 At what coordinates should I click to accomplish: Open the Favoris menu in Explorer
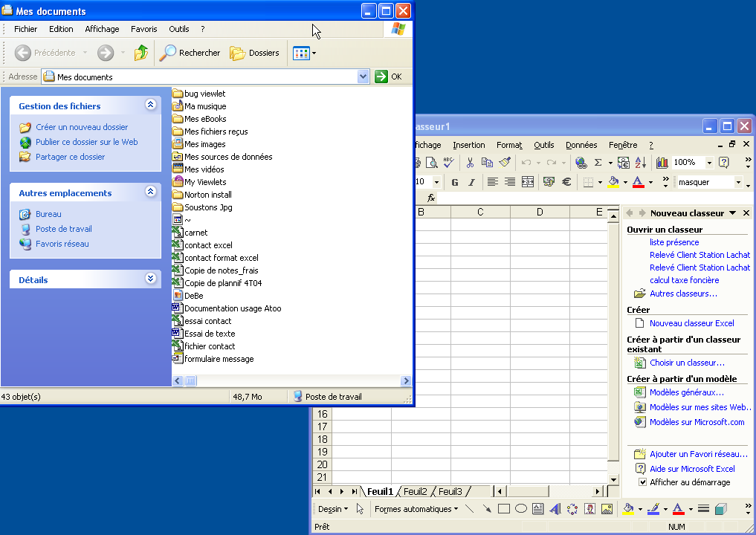pyautogui.click(x=143, y=29)
